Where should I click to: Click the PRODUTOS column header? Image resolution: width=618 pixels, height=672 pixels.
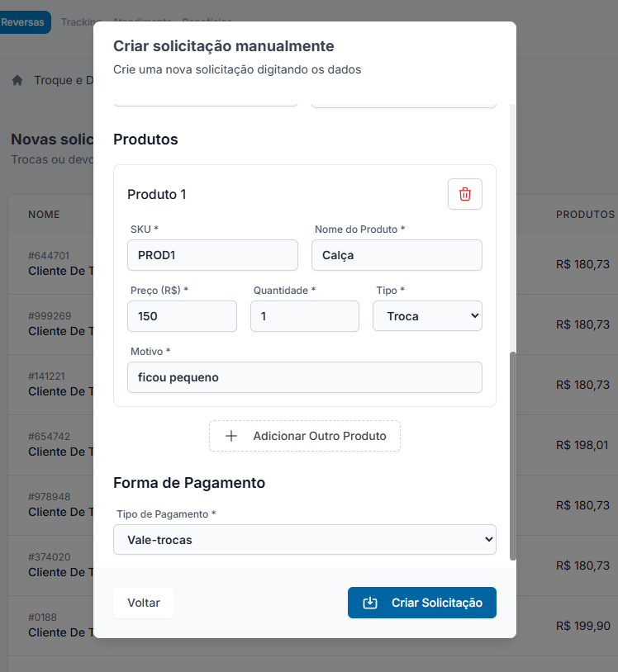(x=584, y=215)
